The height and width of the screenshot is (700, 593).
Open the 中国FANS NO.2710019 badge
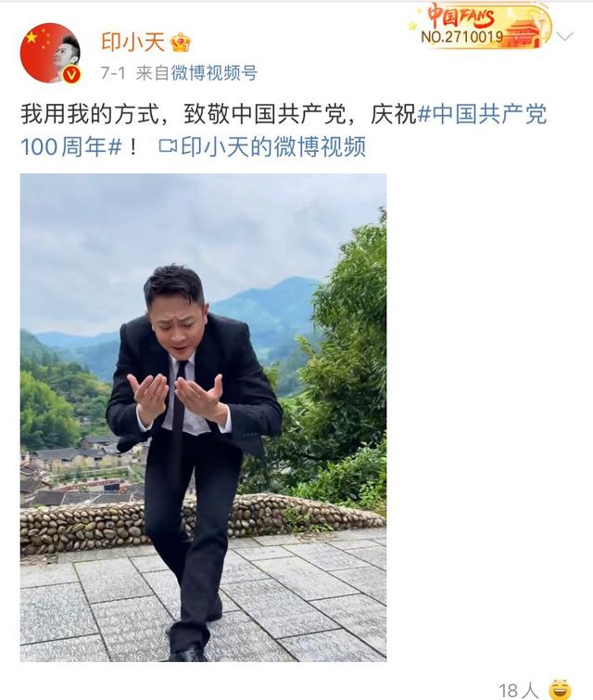pos(481,26)
